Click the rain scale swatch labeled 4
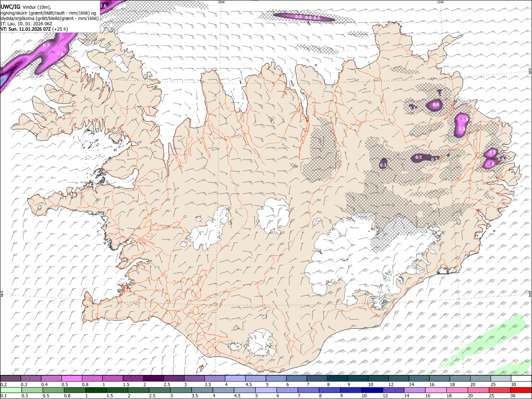The image size is (532, 399). coord(223,390)
